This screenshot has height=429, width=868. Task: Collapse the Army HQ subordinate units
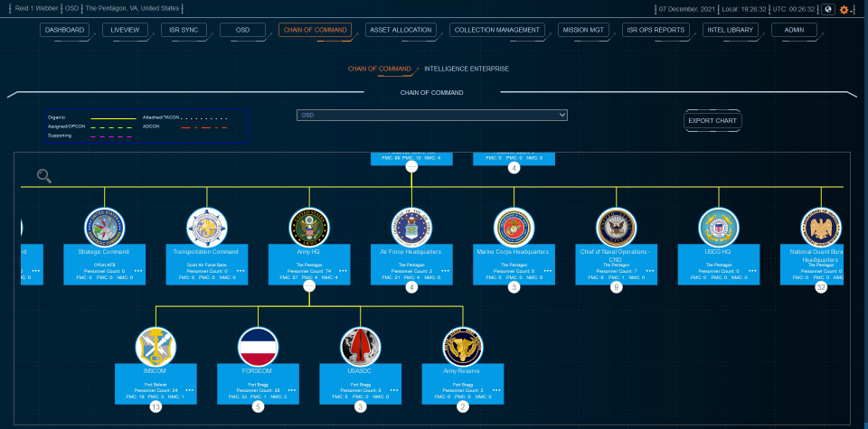[309, 286]
